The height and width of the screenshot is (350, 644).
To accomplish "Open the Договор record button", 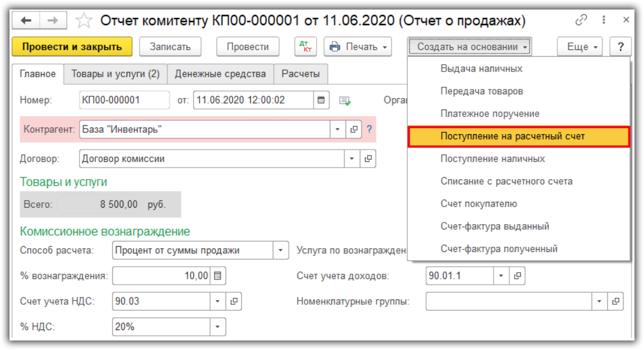I will 367,159.
